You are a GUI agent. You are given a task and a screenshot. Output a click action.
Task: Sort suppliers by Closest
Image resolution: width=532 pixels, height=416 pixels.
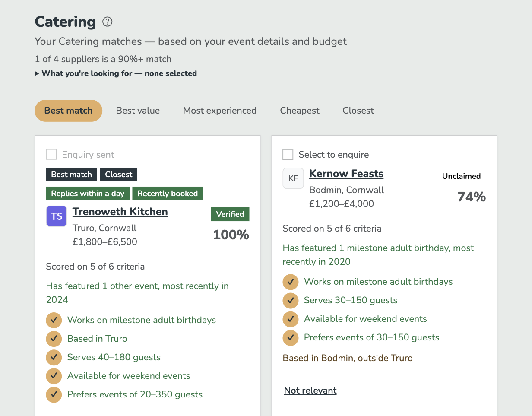358,111
